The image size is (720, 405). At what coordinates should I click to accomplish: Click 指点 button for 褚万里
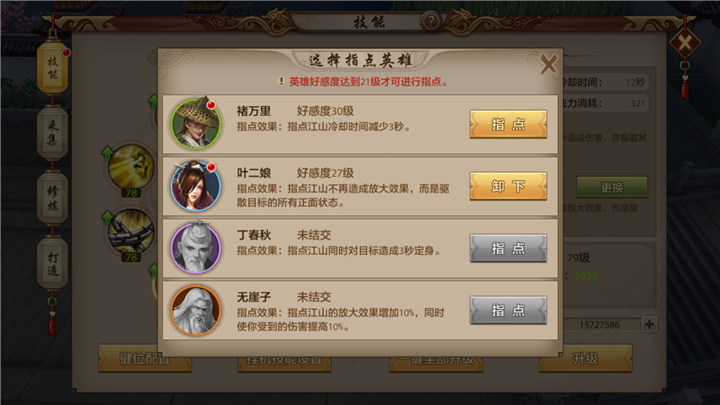(508, 124)
